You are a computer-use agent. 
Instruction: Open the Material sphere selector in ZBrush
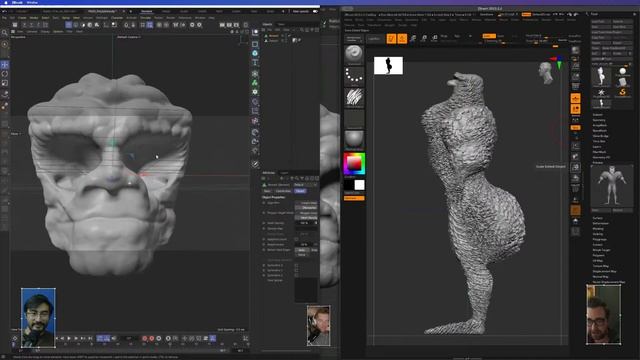pyautogui.click(x=354, y=140)
